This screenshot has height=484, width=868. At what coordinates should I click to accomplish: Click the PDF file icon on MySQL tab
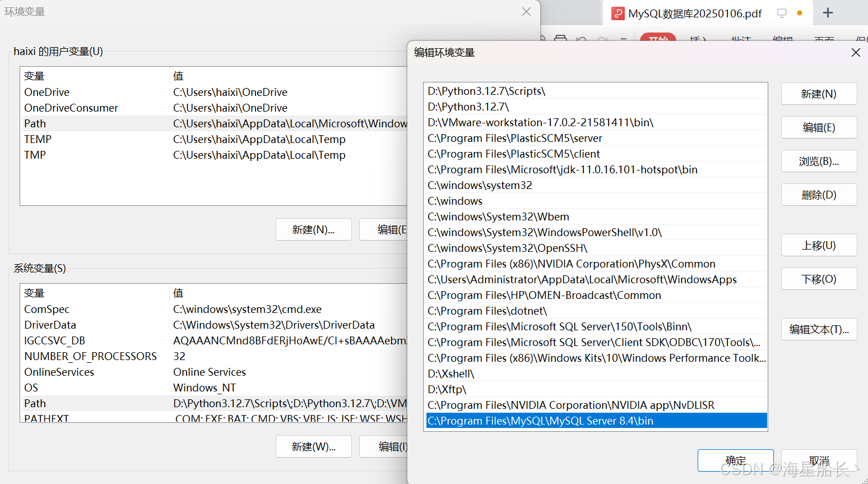[618, 13]
